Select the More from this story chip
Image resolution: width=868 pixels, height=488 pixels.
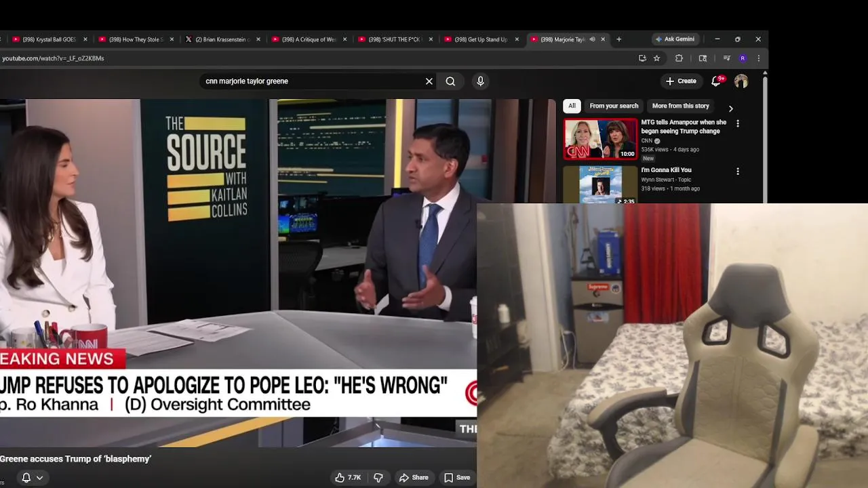(680, 106)
